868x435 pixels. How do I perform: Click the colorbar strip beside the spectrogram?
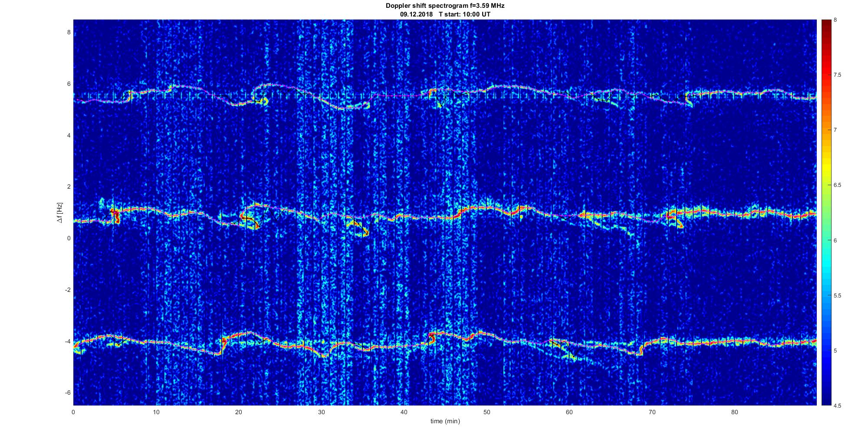(x=826, y=213)
